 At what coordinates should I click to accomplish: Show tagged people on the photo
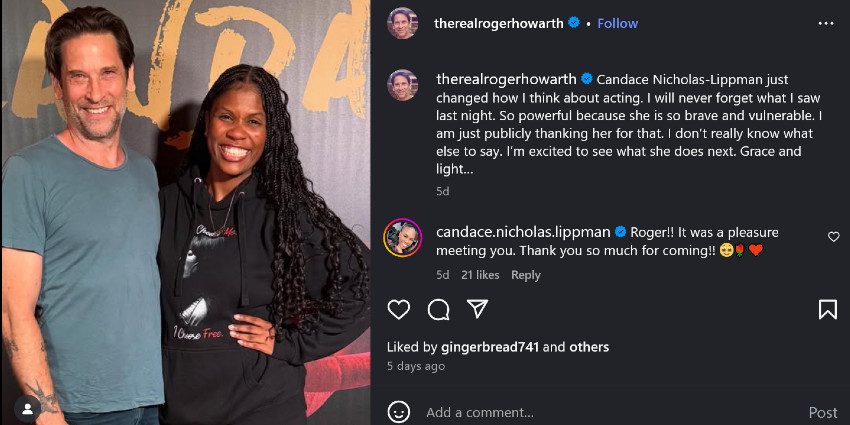pyautogui.click(x=27, y=409)
